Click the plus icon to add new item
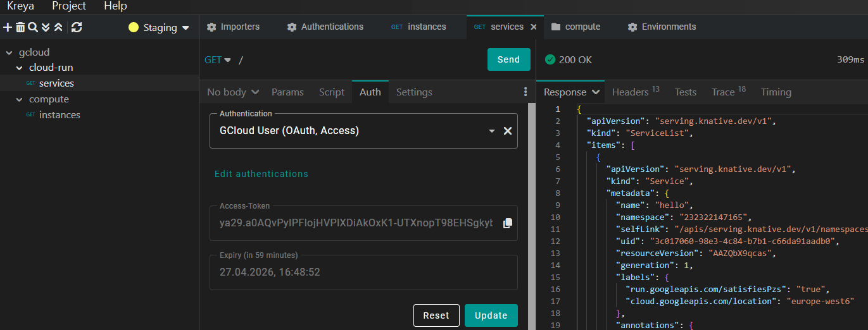 [8, 27]
